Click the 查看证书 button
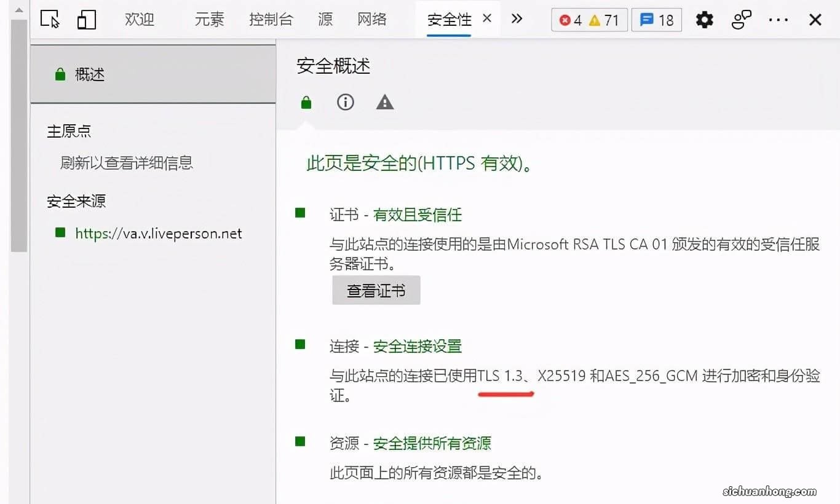Image resolution: width=840 pixels, height=504 pixels. click(376, 289)
